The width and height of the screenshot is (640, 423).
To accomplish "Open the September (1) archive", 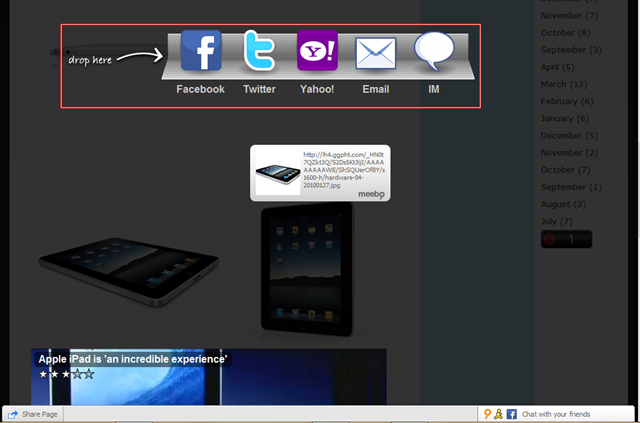I will click(571, 187).
